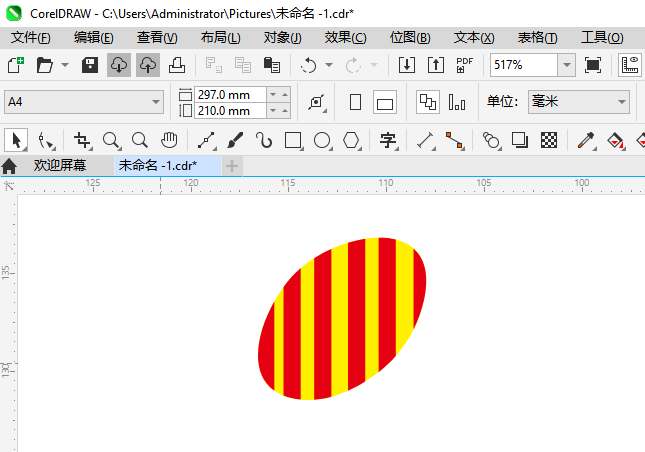Select the Polygon tool
The image size is (645, 452).
[352, 141]
